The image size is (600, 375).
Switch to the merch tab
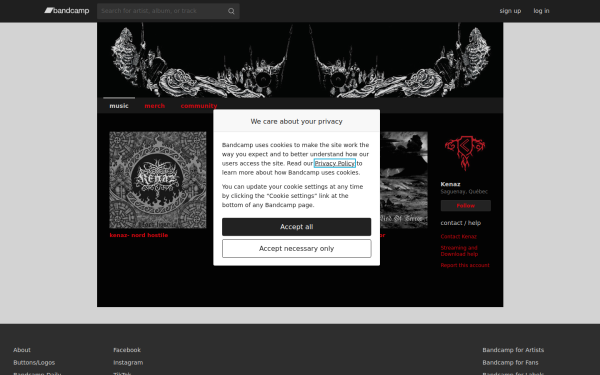point(155,106)
